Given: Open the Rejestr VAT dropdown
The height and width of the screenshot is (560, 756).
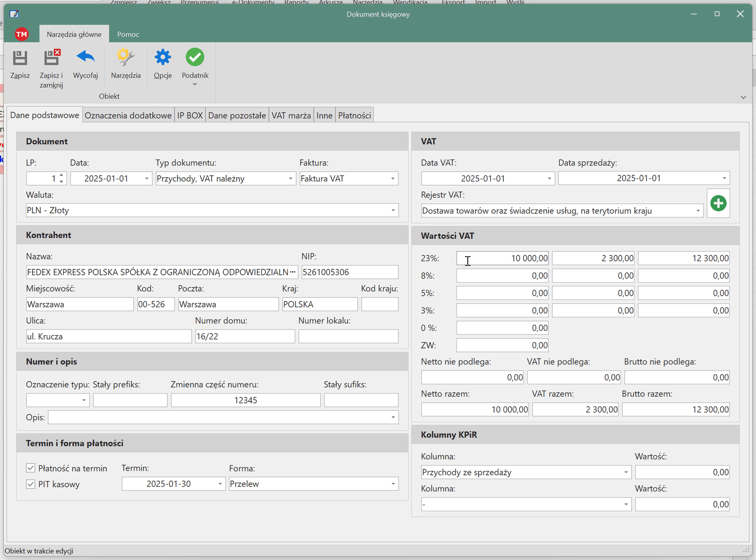Looking at the screenshot, I should (698, 211).
